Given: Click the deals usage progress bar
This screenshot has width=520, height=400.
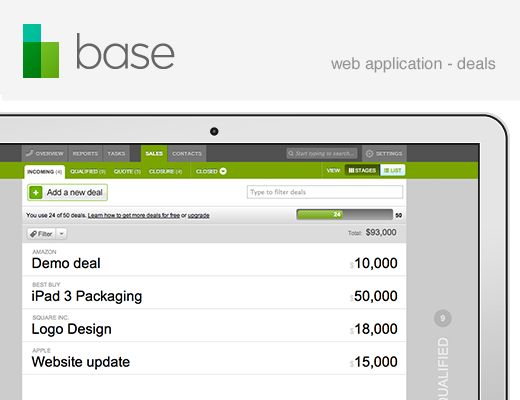Looking at the screenshot, I should coord(345,214).
